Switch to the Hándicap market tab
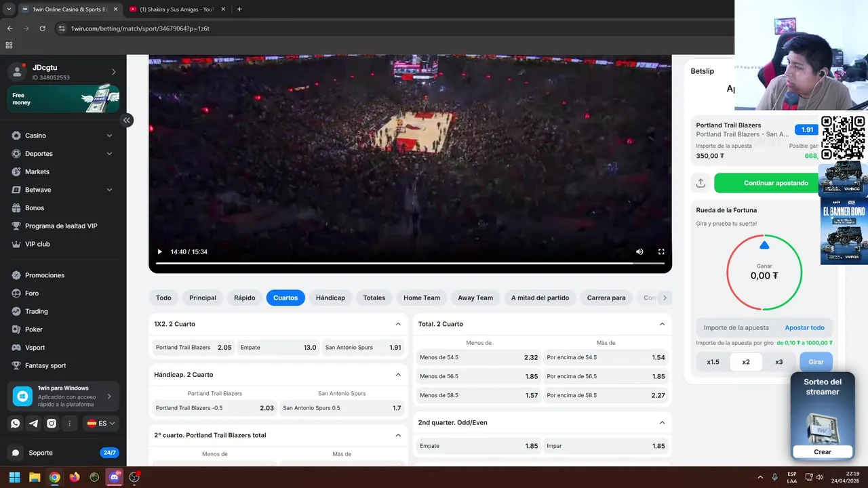The image size is (868, 488). 330,298
